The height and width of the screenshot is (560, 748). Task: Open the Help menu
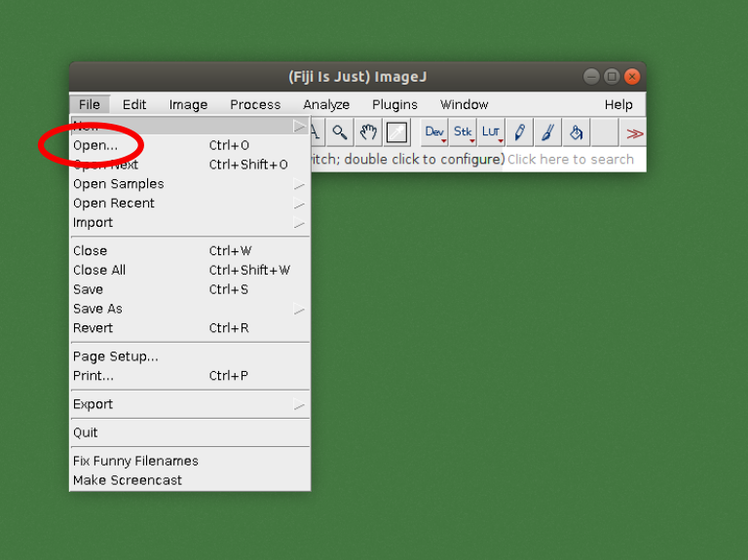618,104
